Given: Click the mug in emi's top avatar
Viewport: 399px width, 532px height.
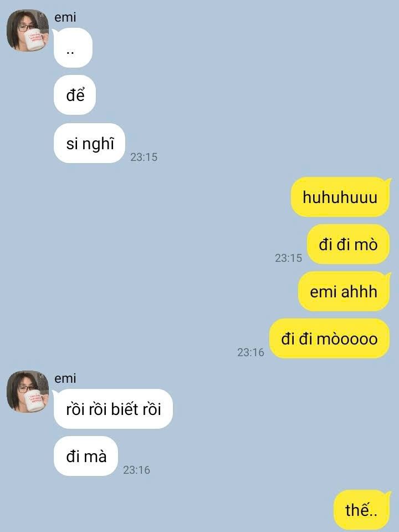Looking at the screenshot, I should (34, 40).
